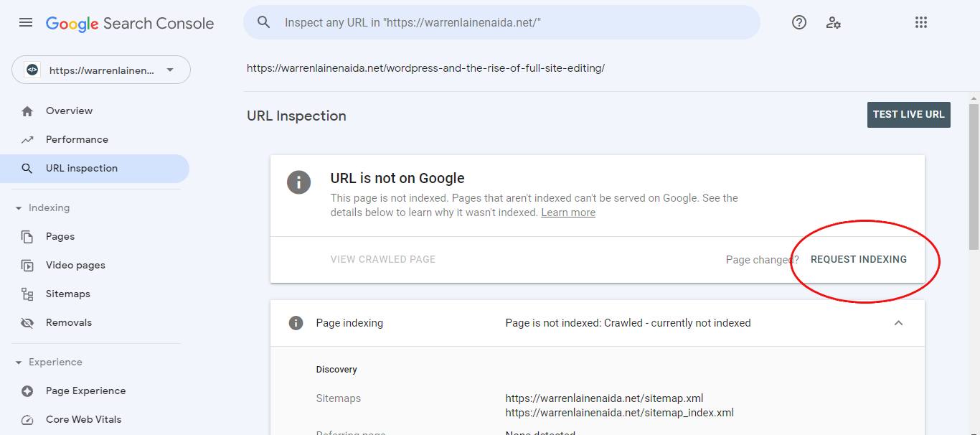This screenshot has height=435, width=980.
Task: Open the Google apps grid
Action: tap(921, 22)
